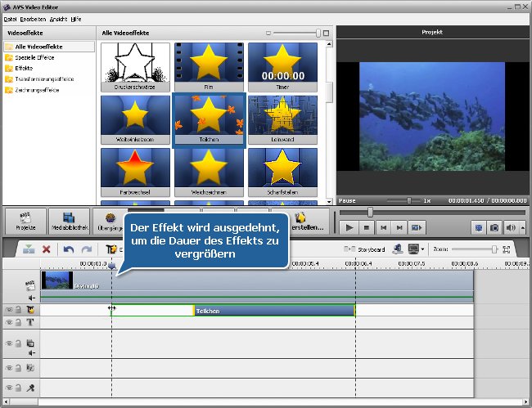Toggle the lock on text track
Screen dimensions: 532x408
pos(19,323)
